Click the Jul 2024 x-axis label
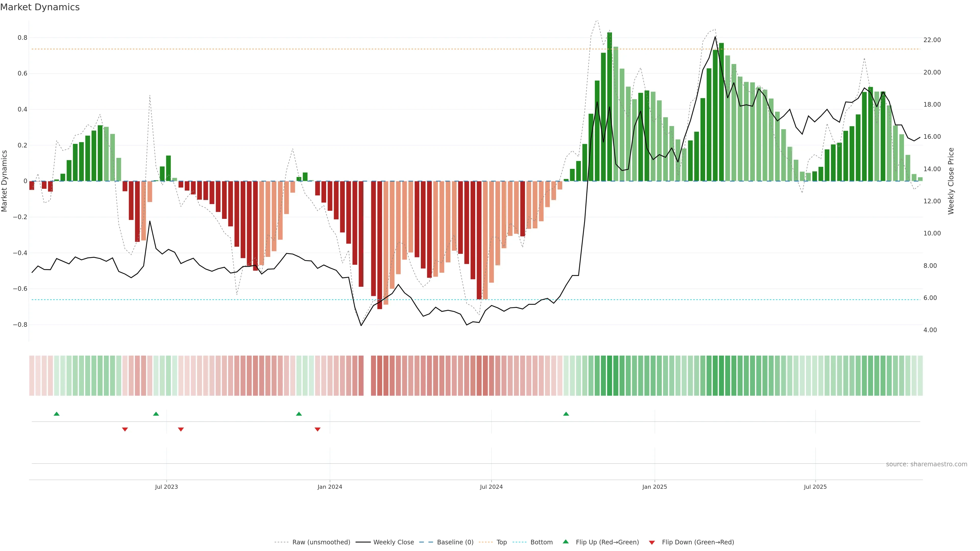The image size is (980, 551). [491, 487]
